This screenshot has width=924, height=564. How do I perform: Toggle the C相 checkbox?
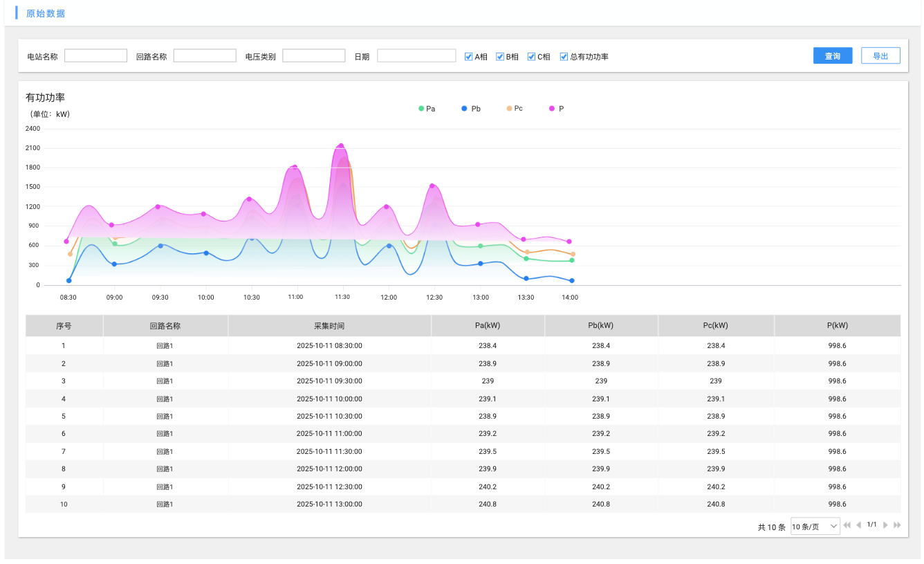pyautogui.click(x=532, y=57)
